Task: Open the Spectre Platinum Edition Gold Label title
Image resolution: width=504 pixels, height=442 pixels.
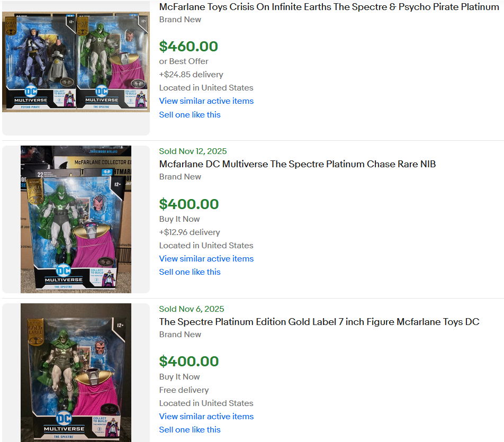Action: (319, 322)
